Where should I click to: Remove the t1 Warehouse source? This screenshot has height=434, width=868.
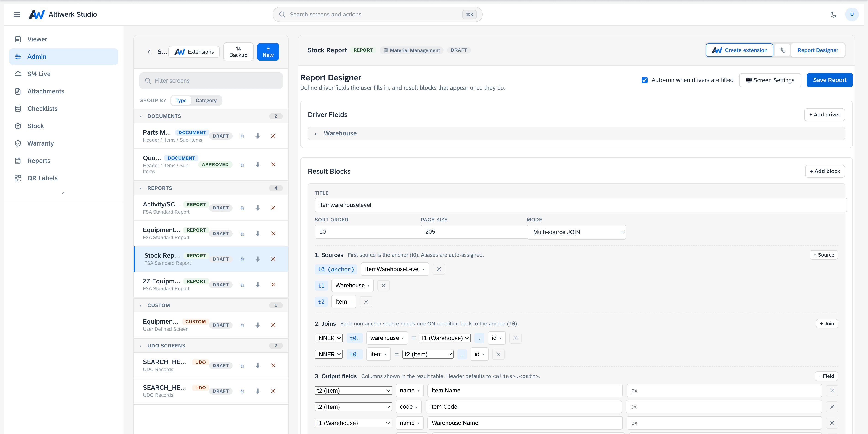[384, 285]
